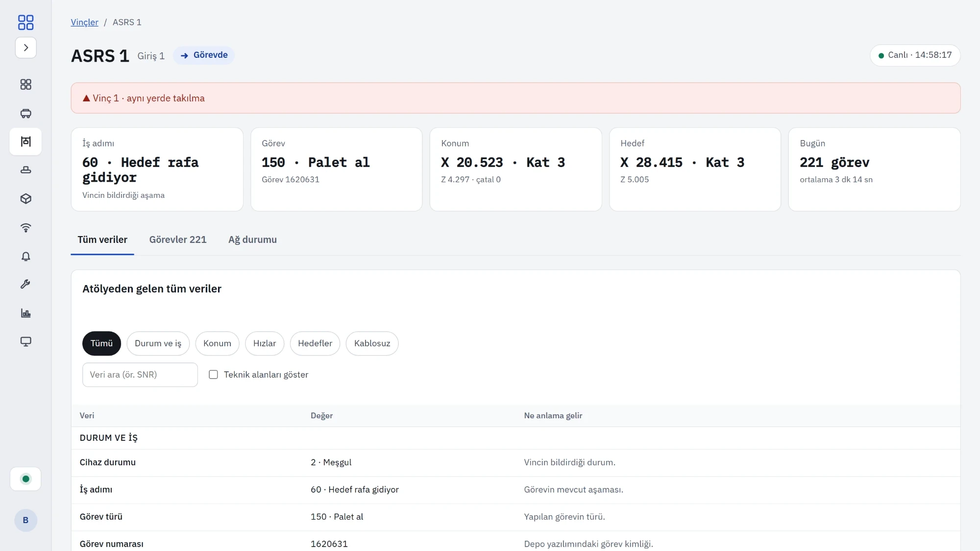Click the Cihaz durumu table row label
Image resolution: width=980 pixels, height=551 pixels.
coord(108,462)
